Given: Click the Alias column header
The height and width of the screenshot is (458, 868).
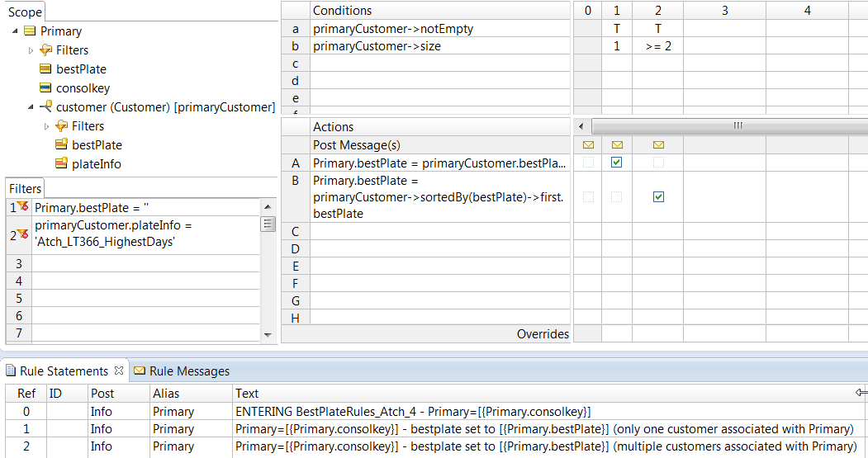Looking at the screenshot, I should (x=191, y=394).
